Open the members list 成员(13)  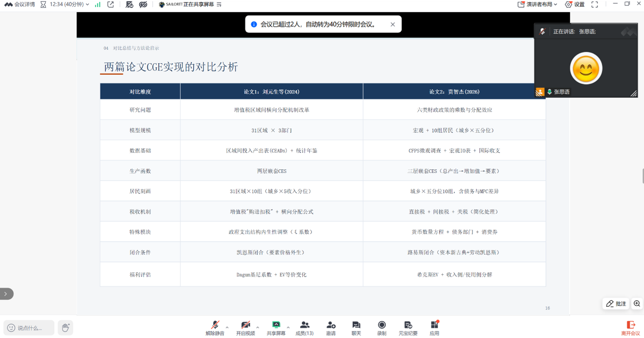304,328
